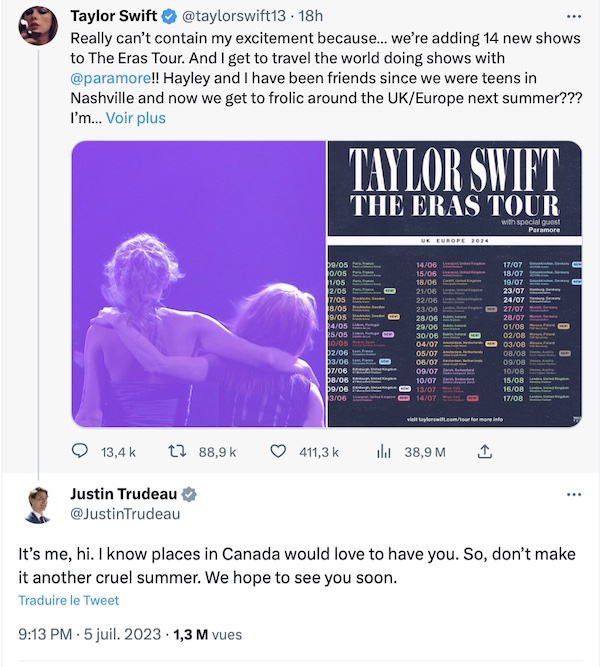600x667 pixels.
Task: Open the Eras Tour dates poster image
Action: coord(454,284)
